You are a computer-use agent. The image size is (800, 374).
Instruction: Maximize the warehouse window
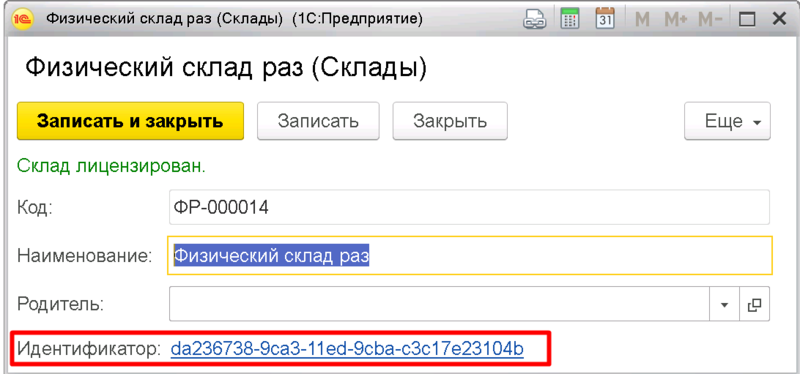tap(747, 19)
